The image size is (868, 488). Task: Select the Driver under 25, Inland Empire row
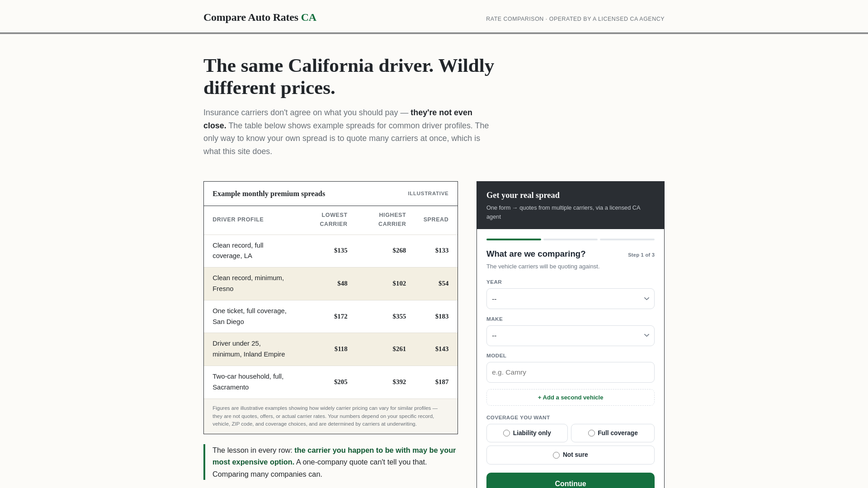point(330,349)
